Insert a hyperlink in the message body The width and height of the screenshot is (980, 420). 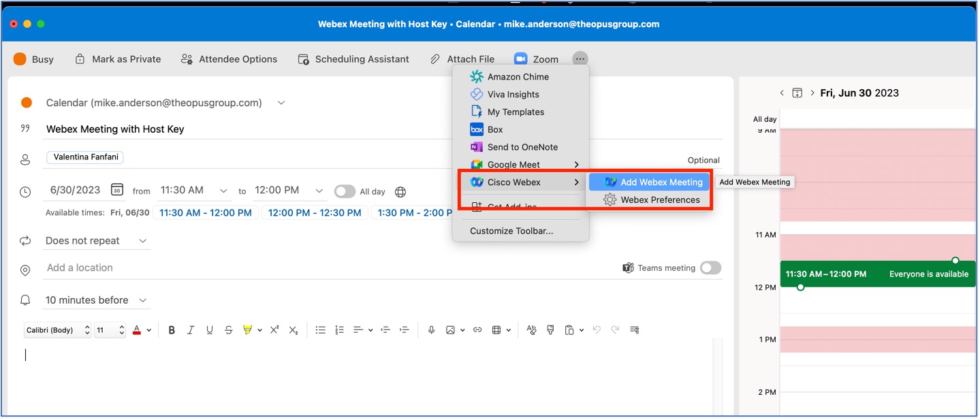pyautogui.click(x=477, y=330)
